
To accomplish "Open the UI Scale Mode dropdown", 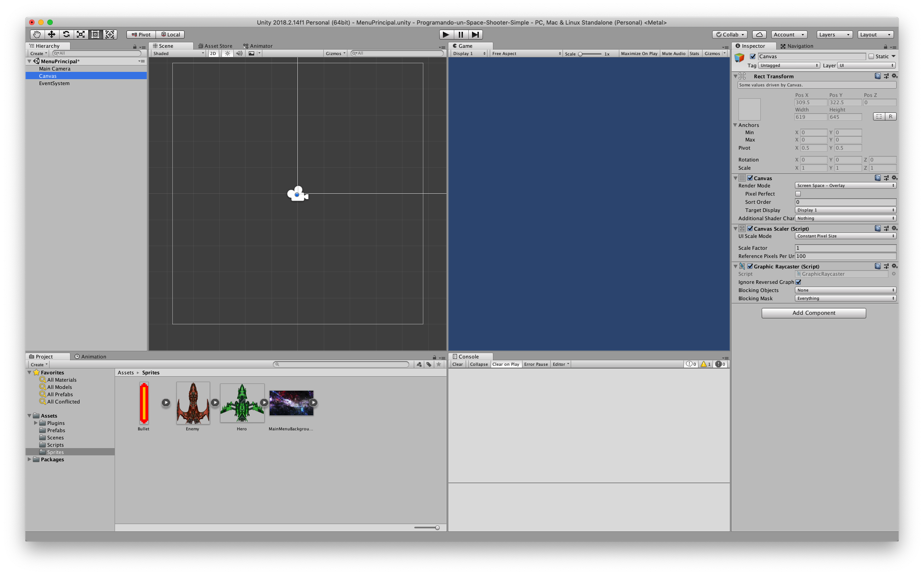I will click(x=845, y=236).
